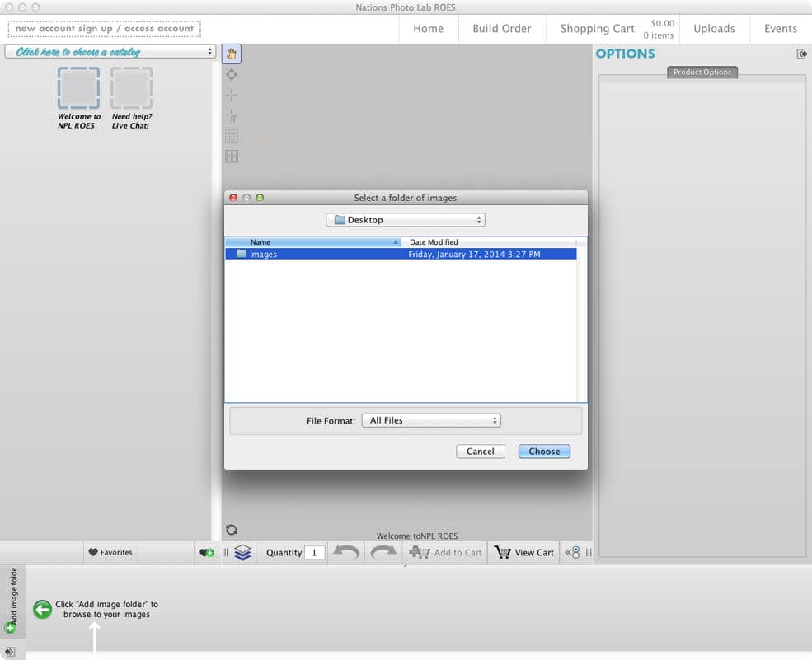Select the hand pan tool
This screenshot has height=660, width=812.
pos(232,54)
